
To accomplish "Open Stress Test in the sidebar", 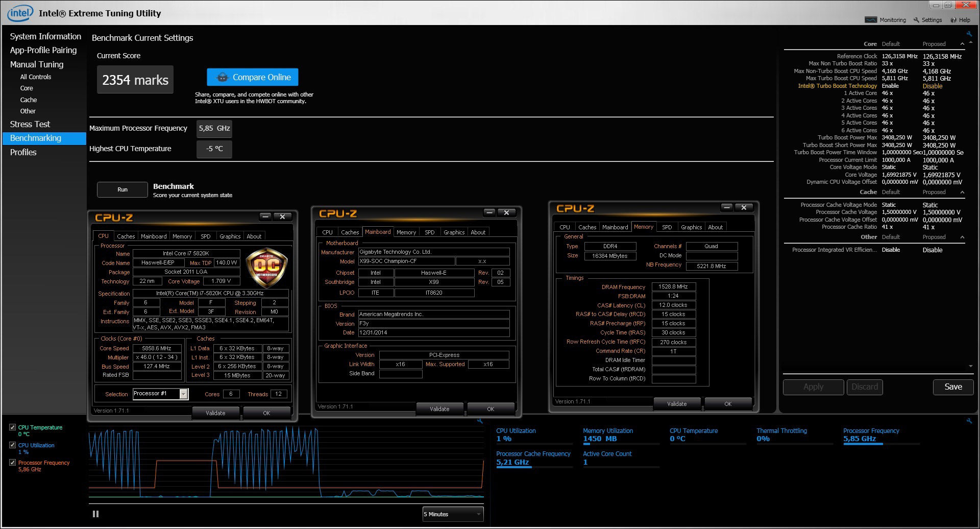I will [30, 124].
